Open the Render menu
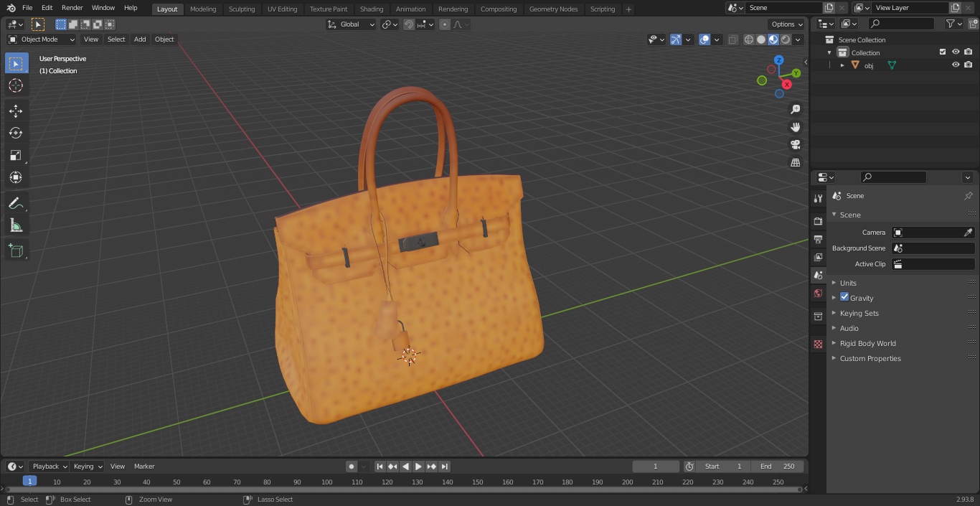Image resolution: width=980 pixels, height=506 pixels. [72, 8]
